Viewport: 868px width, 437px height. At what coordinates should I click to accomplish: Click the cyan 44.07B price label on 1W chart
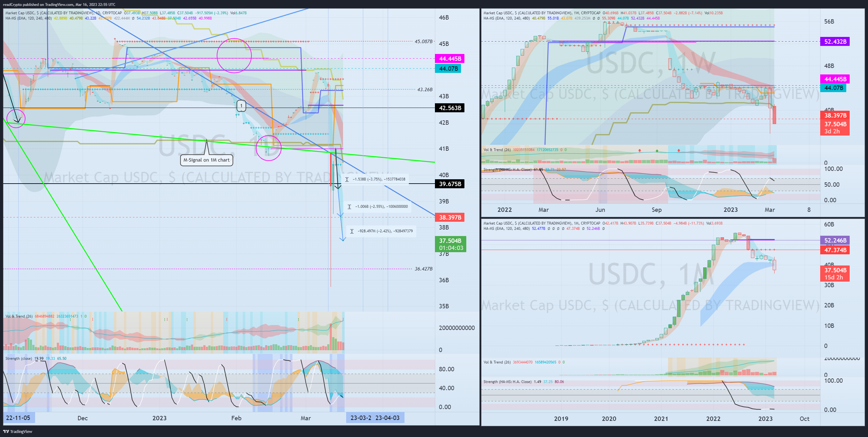coord(833,88)
